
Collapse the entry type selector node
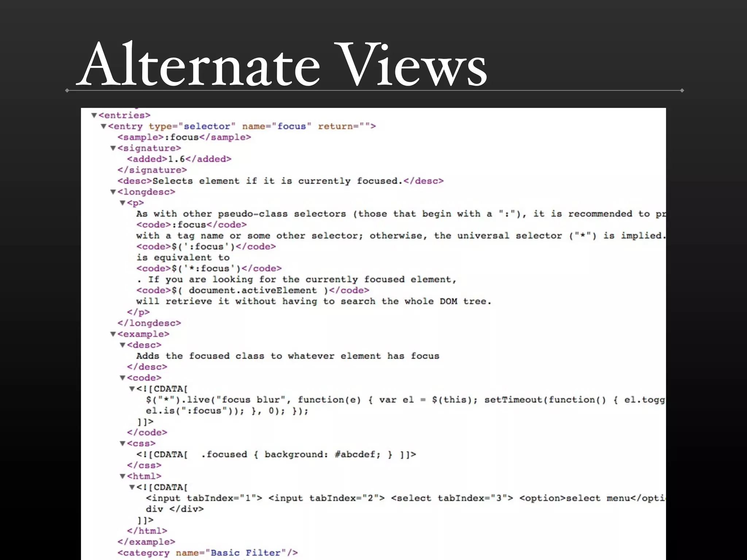104,127
